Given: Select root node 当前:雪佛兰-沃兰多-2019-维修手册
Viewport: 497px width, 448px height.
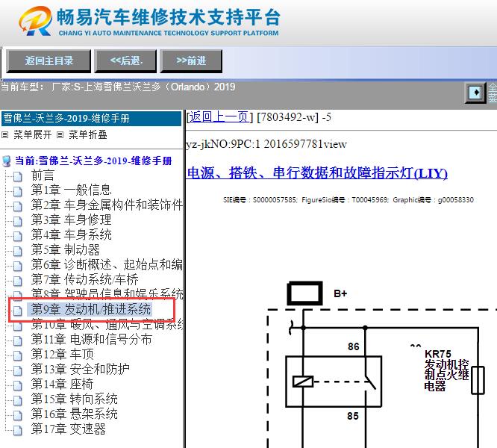Looking at the screenshot, I should tap(93, 161).
